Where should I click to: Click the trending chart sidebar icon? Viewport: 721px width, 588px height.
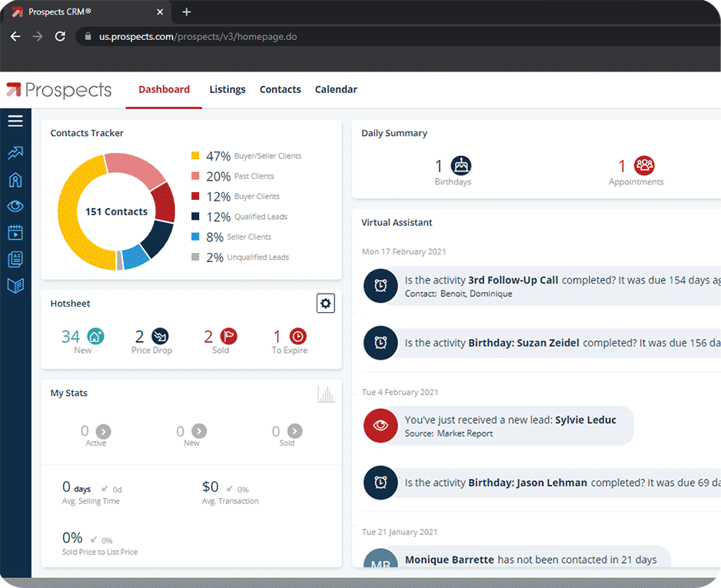(15, 153)
